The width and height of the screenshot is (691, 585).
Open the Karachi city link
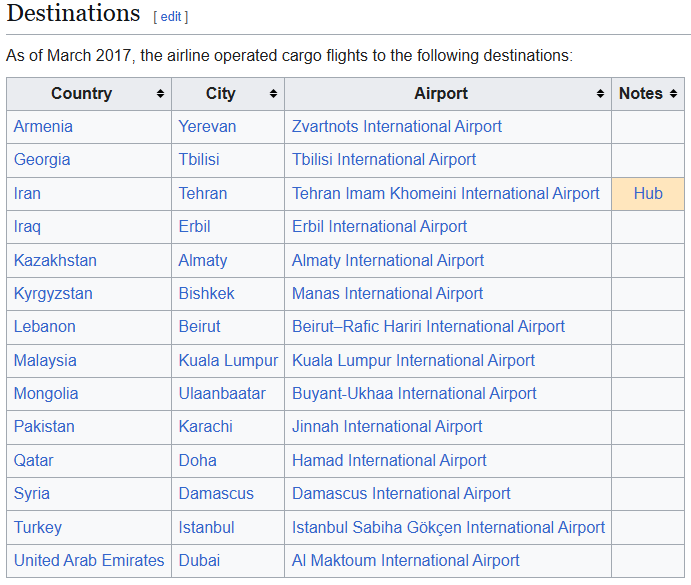205,427
